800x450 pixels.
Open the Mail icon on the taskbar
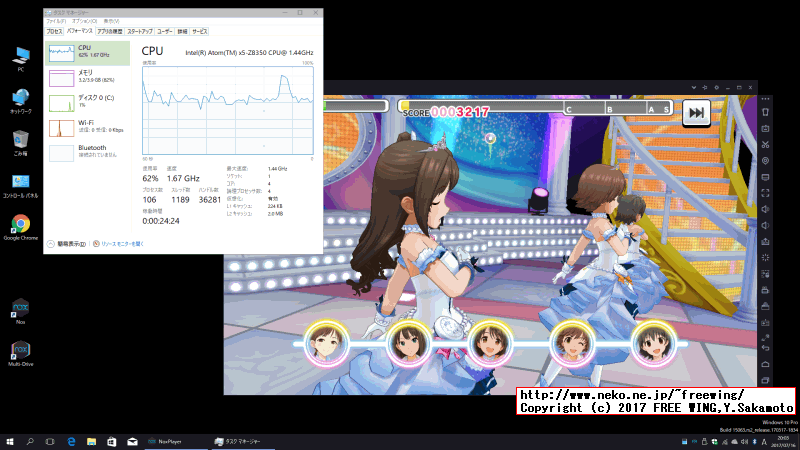point(132,442)
